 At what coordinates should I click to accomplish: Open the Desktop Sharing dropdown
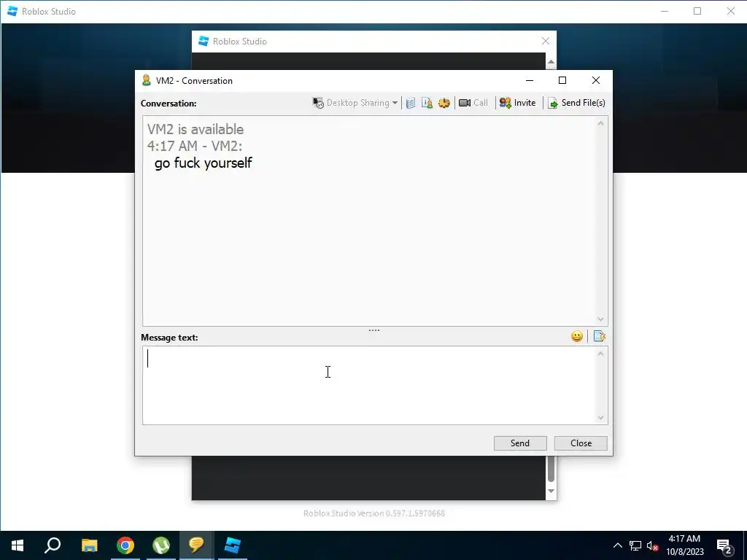tap(355, 103)
